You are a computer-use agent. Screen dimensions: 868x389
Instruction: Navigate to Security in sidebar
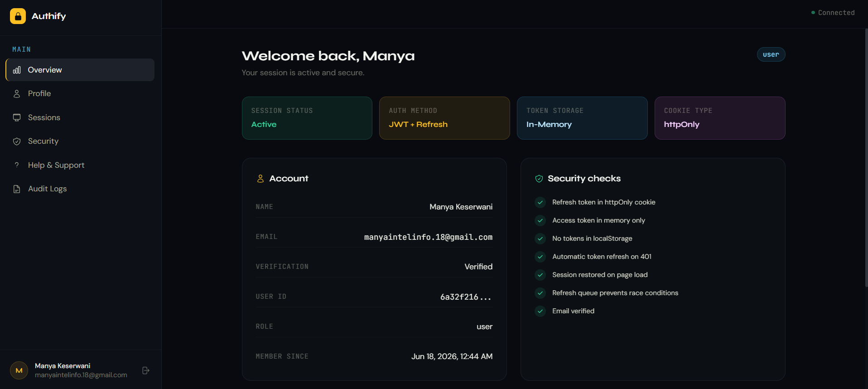point(80,141)
